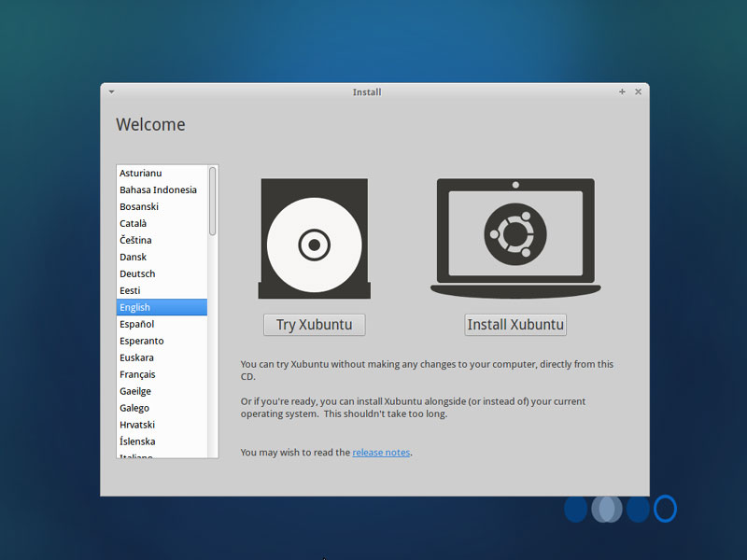
Task: Select Bahasa Indonesia language
Action: click(x=158, y=189)
